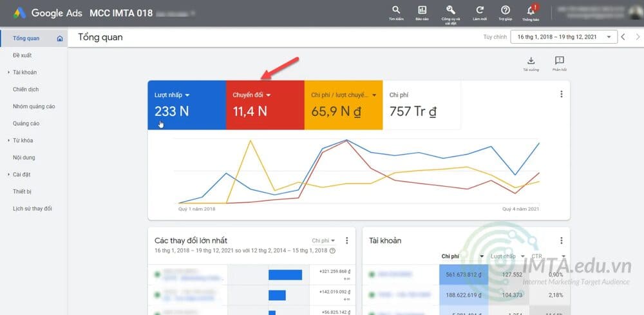
Task: Click the Tùy chỉnh label
Action: coord(495,37)
